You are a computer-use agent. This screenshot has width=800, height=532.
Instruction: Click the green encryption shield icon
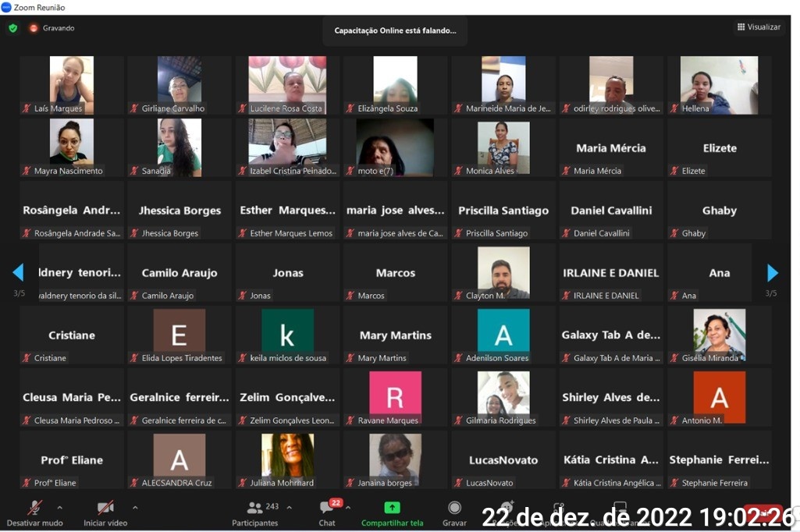(12, 28)
